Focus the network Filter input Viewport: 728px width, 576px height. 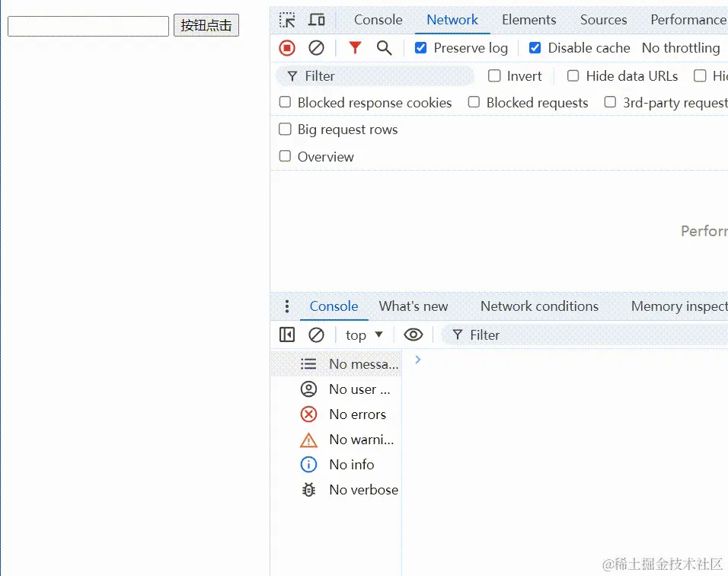[375, 76]
